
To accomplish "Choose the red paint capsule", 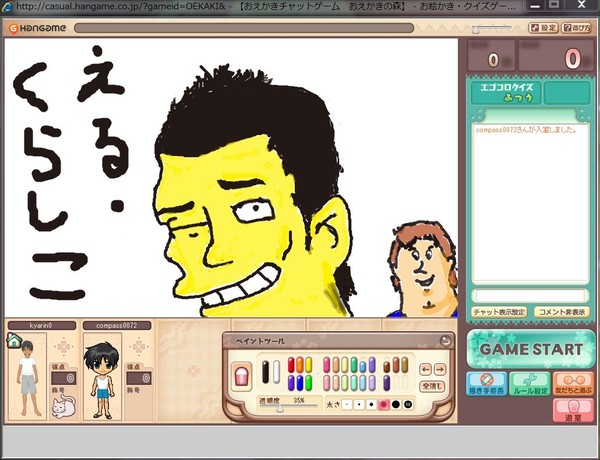I will click(x=291, y=365).
